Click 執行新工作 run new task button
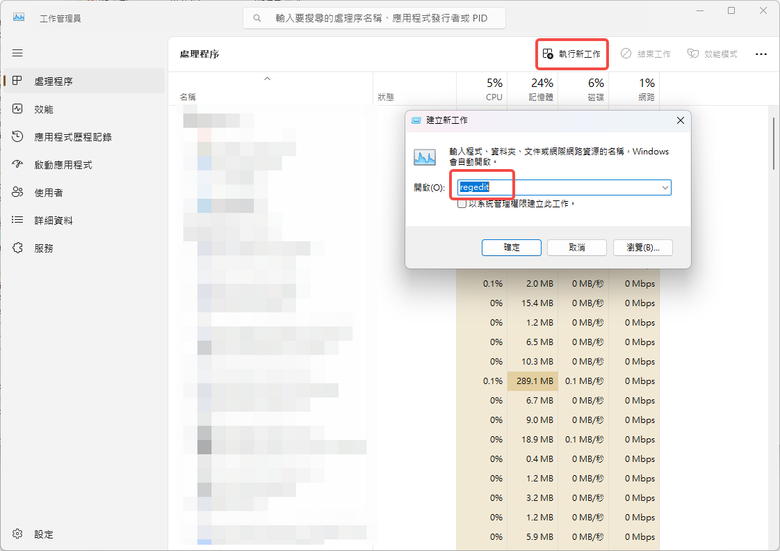Screen dimensions: 780x551 click(572, 54)
